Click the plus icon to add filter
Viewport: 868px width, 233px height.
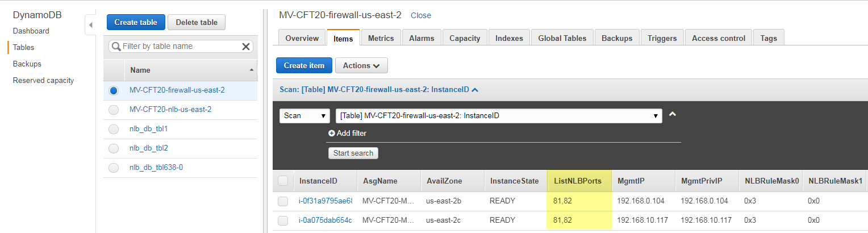tap(332, 134)
